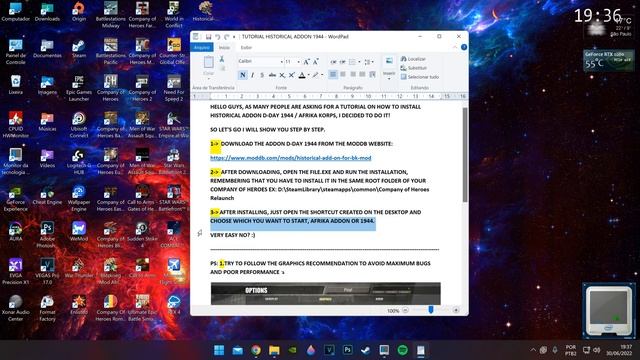The image size is (640, 360).
Task: Click the insert picture icon
Action: [389, 61]
